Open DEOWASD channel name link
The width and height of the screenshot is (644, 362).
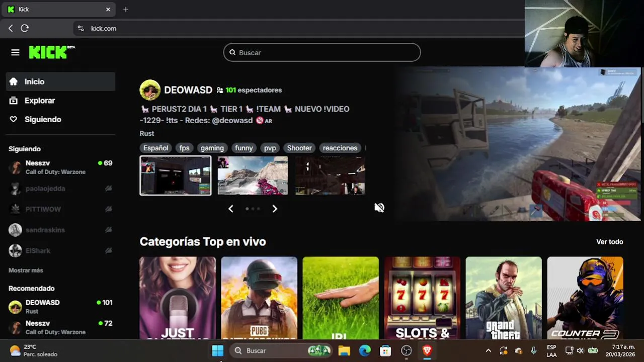(188, 90)
